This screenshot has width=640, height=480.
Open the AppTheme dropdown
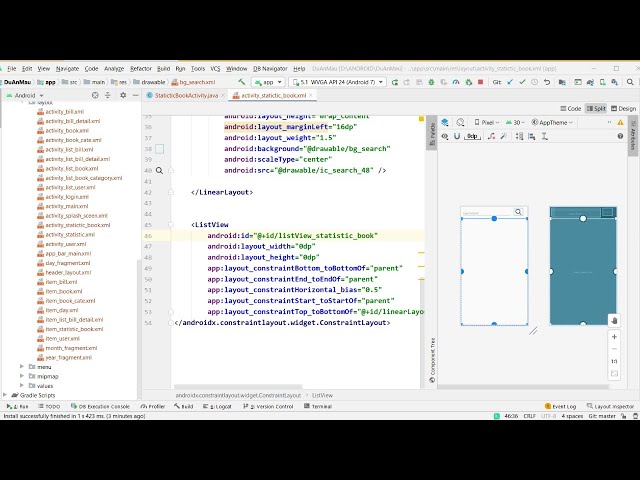(x=552, y=122)
